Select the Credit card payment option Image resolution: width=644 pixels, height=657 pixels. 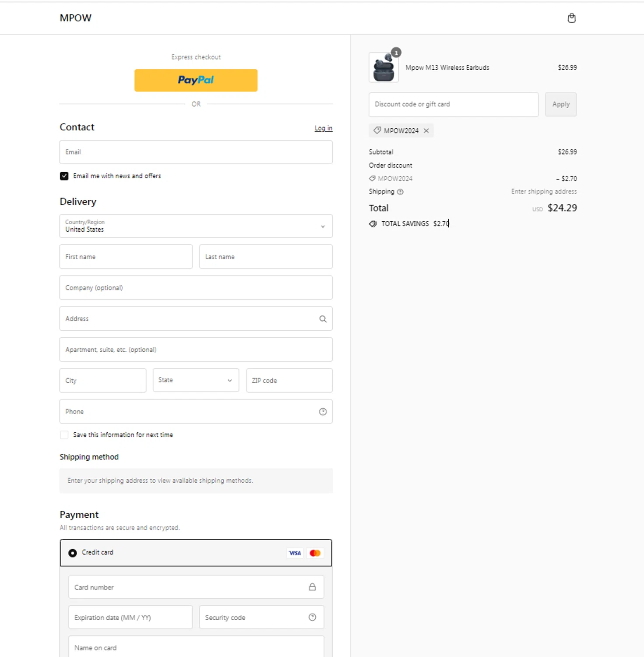pos(73,553)
